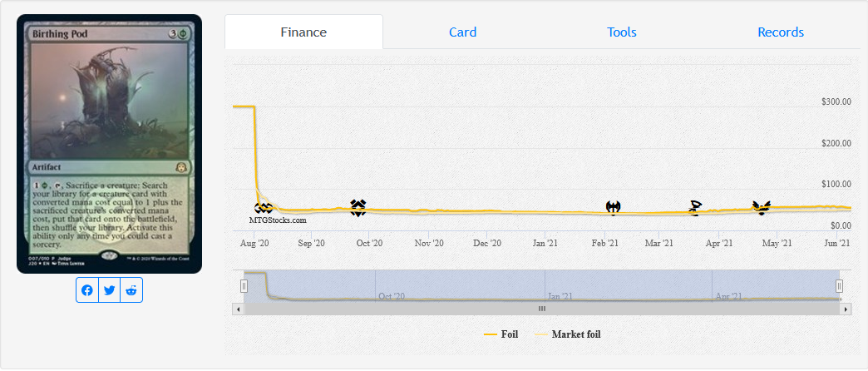Click set release icon near Oct '20
This screenshot has height=371, width=868.
click(x=358, y=207)
